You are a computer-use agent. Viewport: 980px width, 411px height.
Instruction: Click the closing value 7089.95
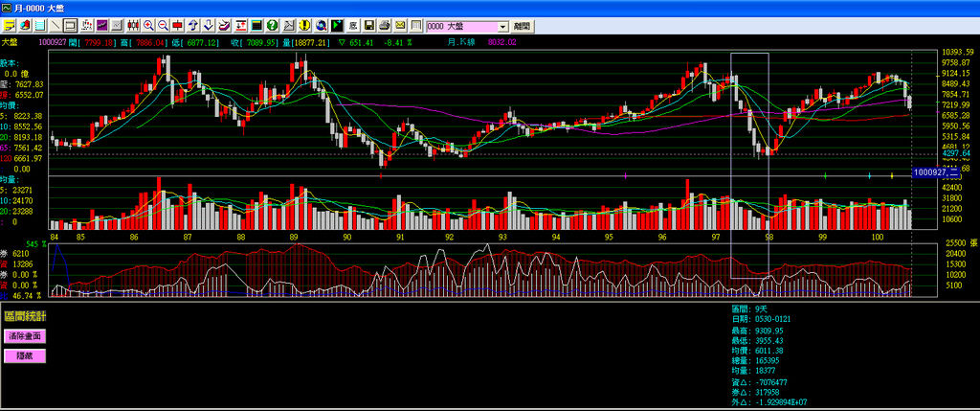262,42
